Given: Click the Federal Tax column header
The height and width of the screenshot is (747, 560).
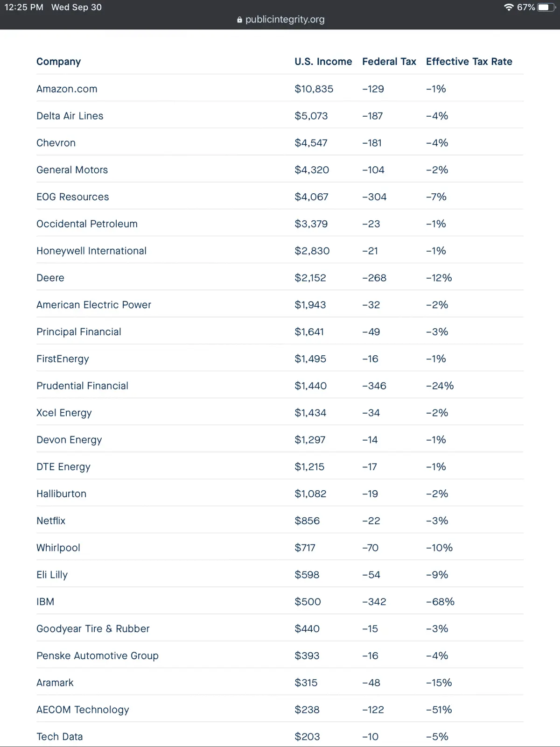Looking at the screenshot, I should [x=389, y=62].
